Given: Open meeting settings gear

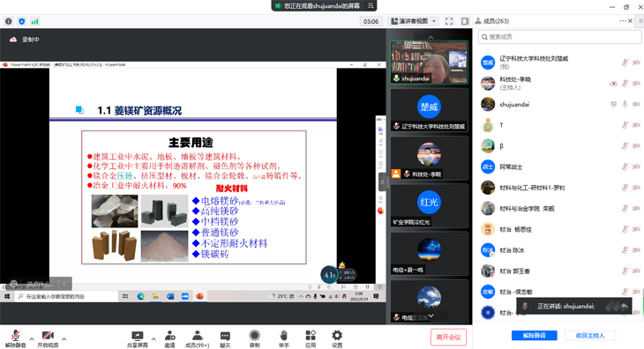Looking at the screenshot, I should tap(337, 339).
